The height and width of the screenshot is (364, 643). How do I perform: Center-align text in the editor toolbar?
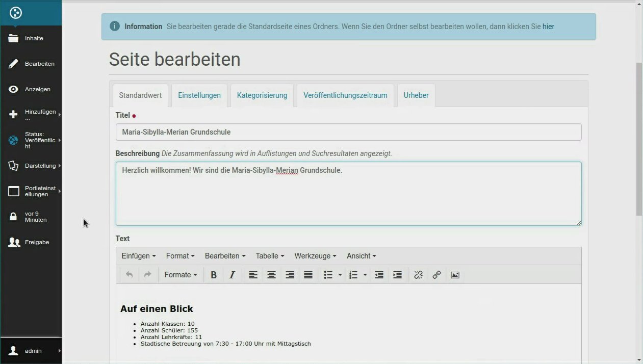click(x=271, y=275)
